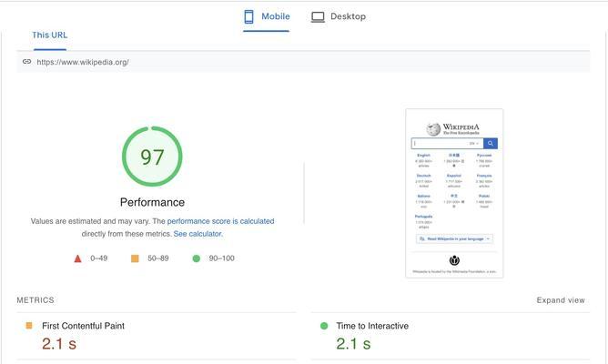Click the Wikipedia page screenshot thumbnail
The width and height of the screenshot is (608, 364).
pyautogui.click(x=454, y=194)
